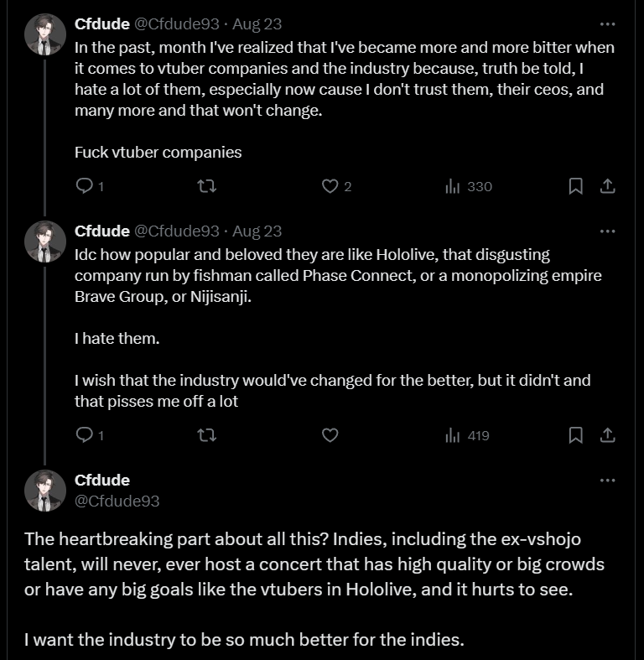The height and width of the screenshot is (660, 644).
Task: Reply to the tweet mentioning Phase Connect
Action: pos(85,435)
